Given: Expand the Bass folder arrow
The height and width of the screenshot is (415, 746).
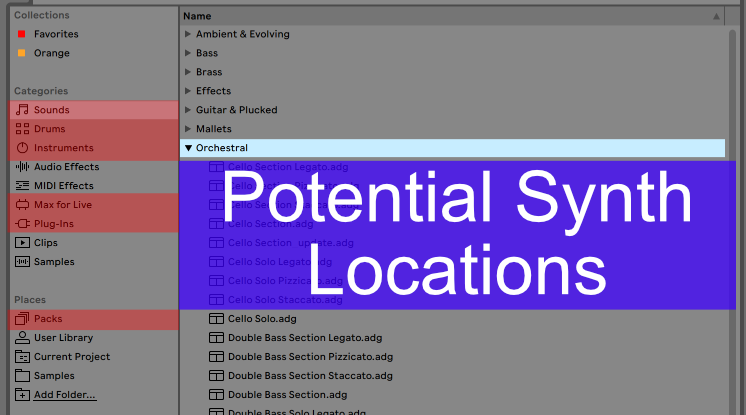Looking at the screenshot, I should (x=187, y=53).
